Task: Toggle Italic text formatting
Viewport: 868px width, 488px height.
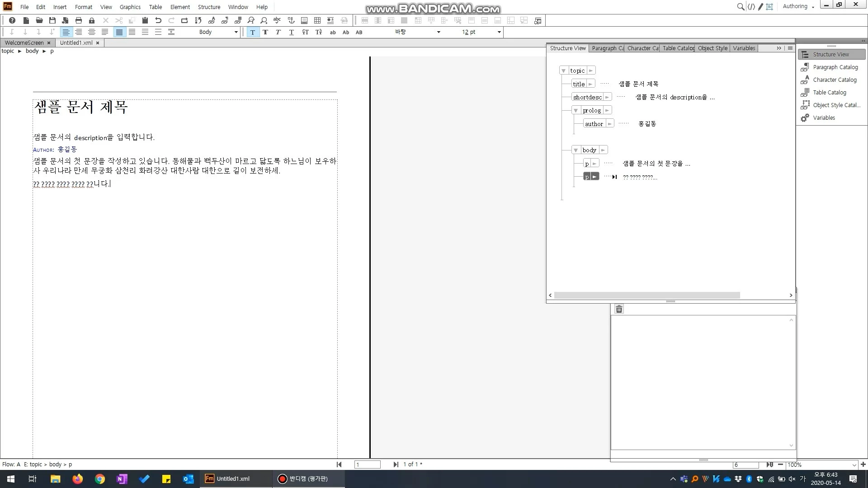Action: tap(278, 32)
